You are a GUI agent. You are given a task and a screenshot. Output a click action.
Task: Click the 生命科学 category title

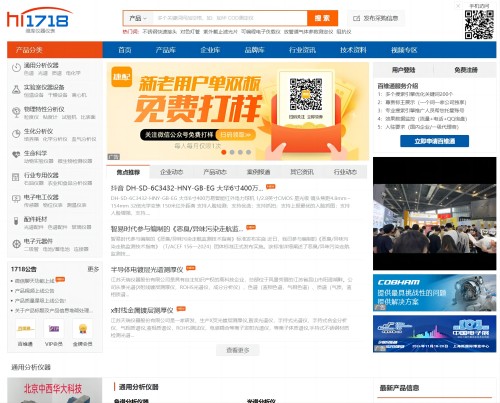point(35,153)
